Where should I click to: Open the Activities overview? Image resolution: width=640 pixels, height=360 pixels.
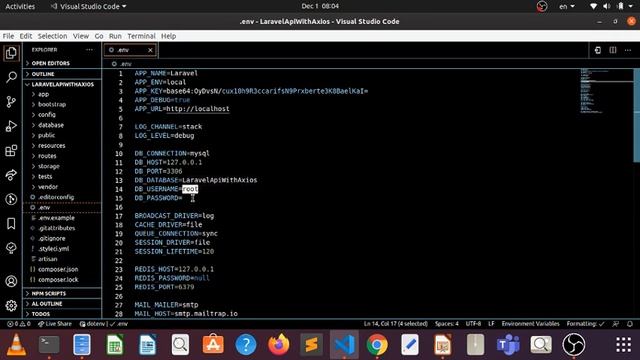20,6
